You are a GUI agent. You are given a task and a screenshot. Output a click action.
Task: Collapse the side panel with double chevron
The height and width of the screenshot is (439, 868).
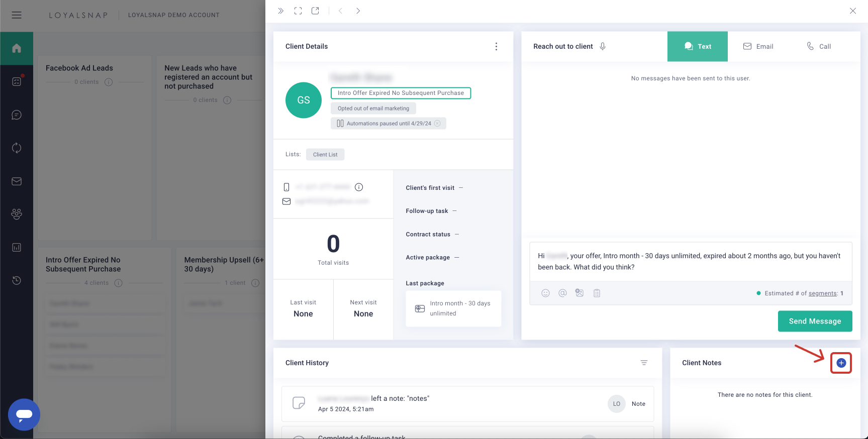pyautogui.click(x=280, y=11)
